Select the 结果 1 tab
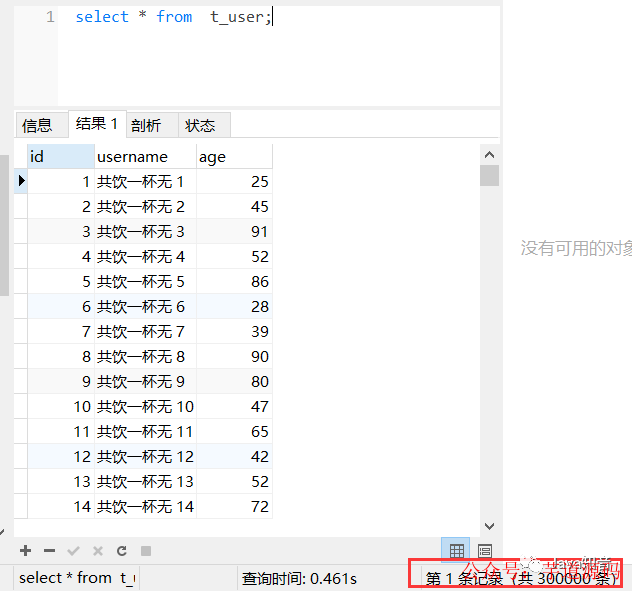The height and width of the screenshot is (591, 632). [97, 123]
